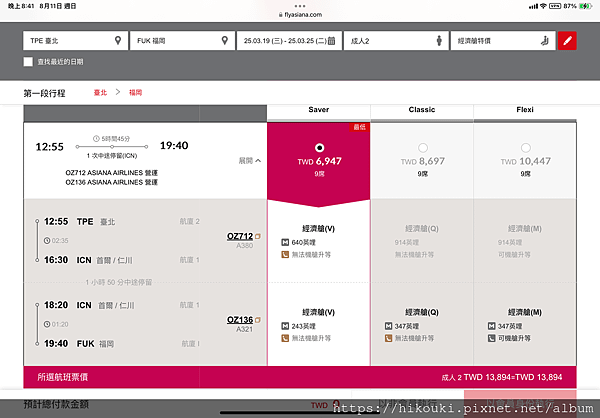The image size is (600, 418).
Task: Open the TPE 臺北 origin field
Action: click(x=75, y=41)
